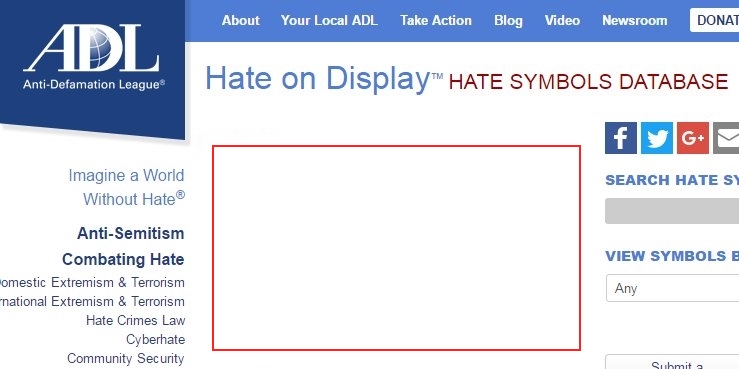This screenshot has width=739, height=369.
Task: Open Community Security link
Action: (126, 359)
